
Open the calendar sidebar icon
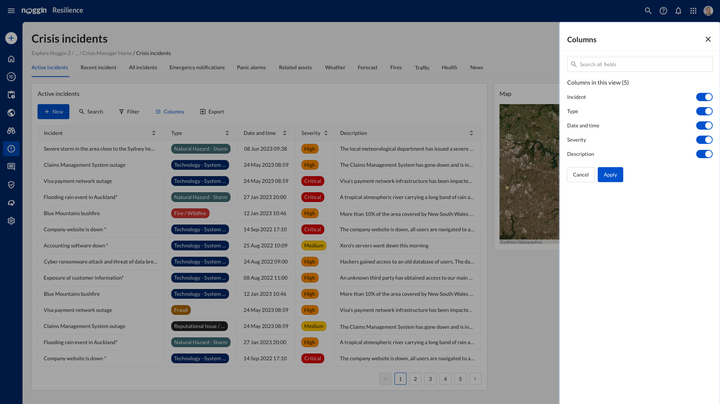pos(11,95)
